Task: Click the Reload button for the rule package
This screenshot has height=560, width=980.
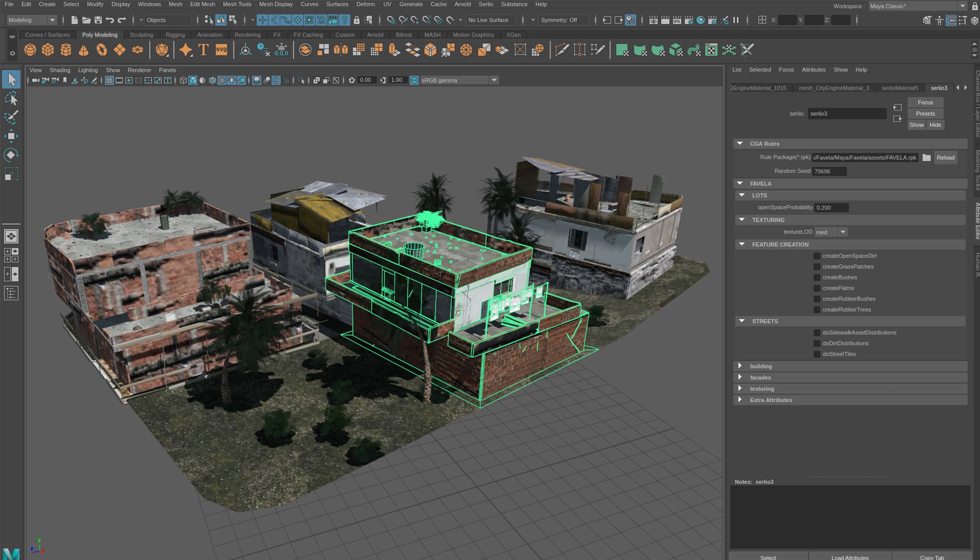Action: 945,158
